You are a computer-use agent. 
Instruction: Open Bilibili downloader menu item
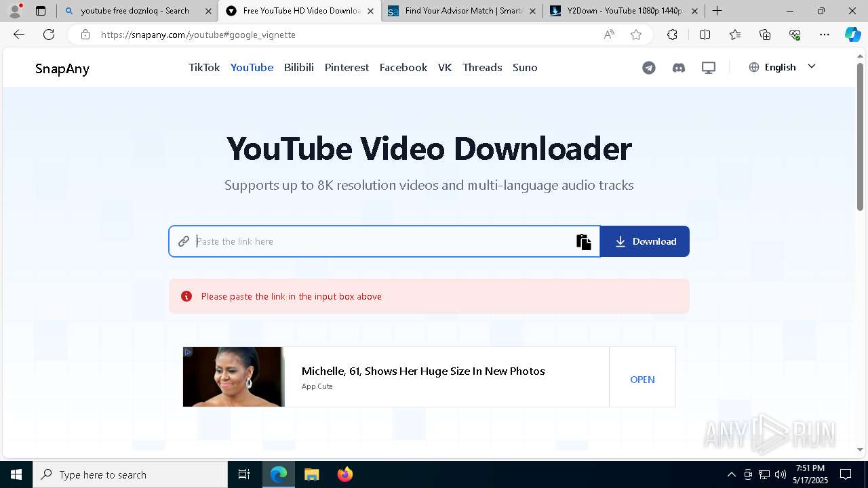[x=299, y=67]
